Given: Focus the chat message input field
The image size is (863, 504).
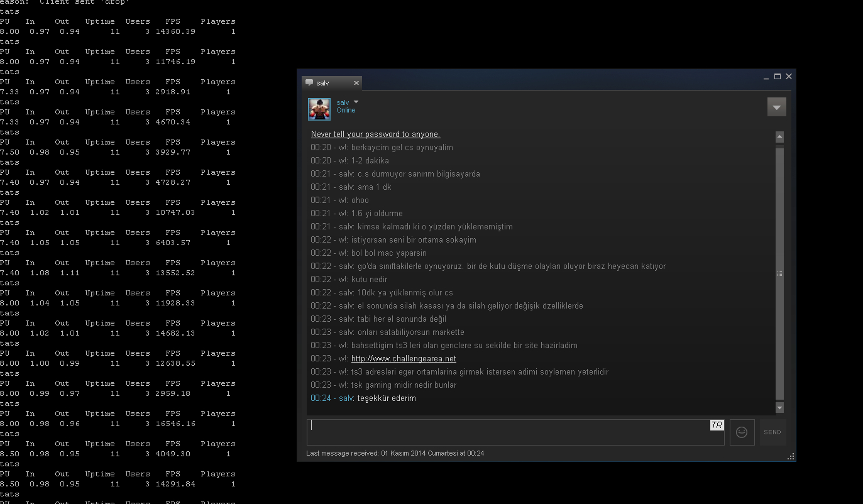Looking at the screenshot, I should click(x=515, y=432).
